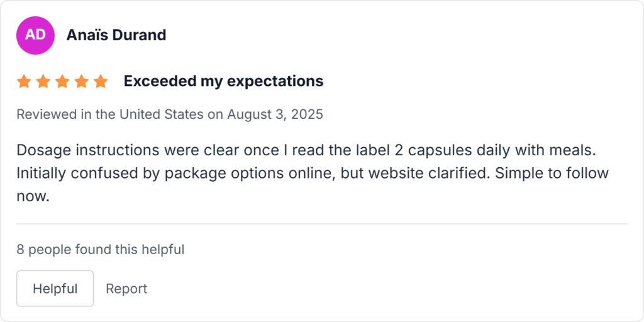
Task: Click the first rating star
Action: coord(24,81)
